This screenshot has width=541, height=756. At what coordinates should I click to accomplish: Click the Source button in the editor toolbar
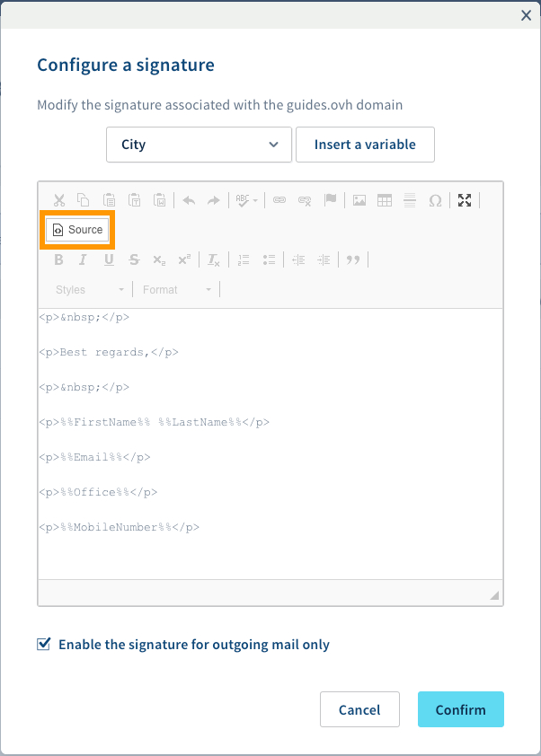click(x=77, y=230)
